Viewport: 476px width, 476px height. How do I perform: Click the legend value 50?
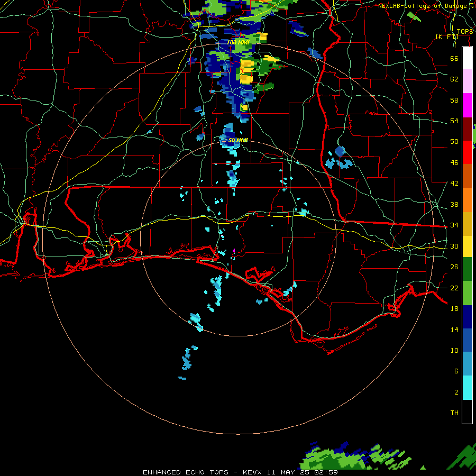[x=454, y=142]
